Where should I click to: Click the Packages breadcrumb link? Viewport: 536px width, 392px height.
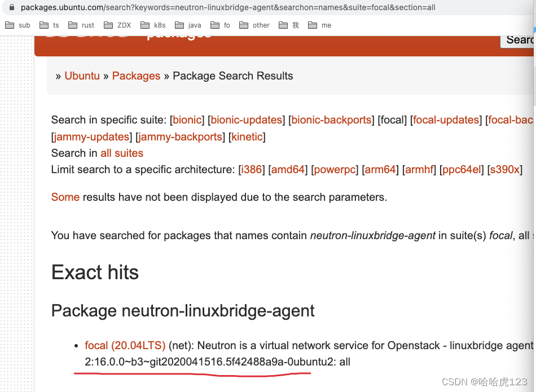[136, 76]
